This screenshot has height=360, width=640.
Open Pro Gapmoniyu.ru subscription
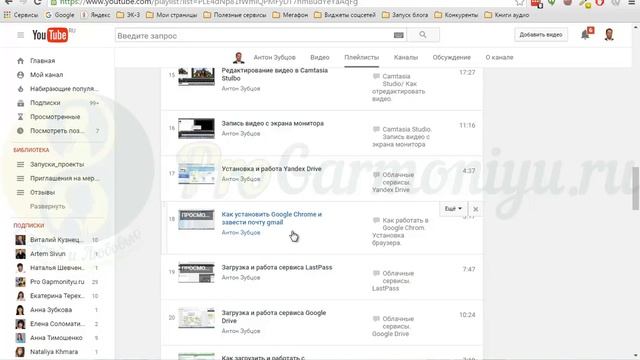(57, 282)
